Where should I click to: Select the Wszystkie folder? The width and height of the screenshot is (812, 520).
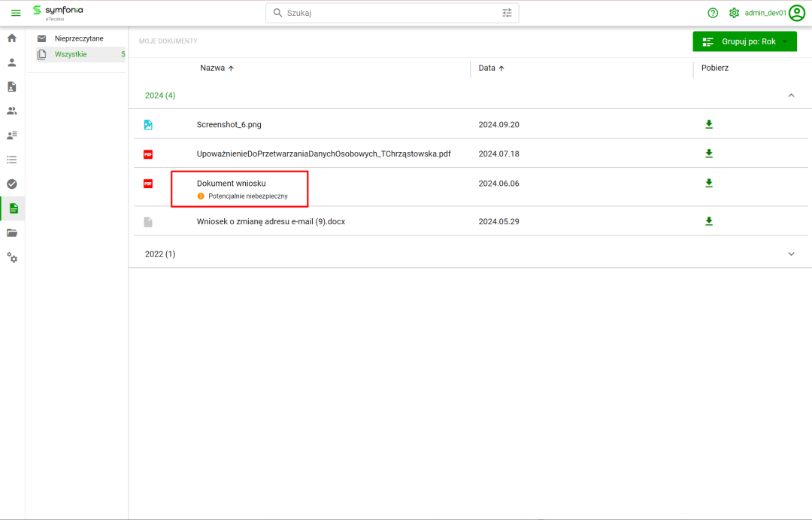click(x=71, y=54)
